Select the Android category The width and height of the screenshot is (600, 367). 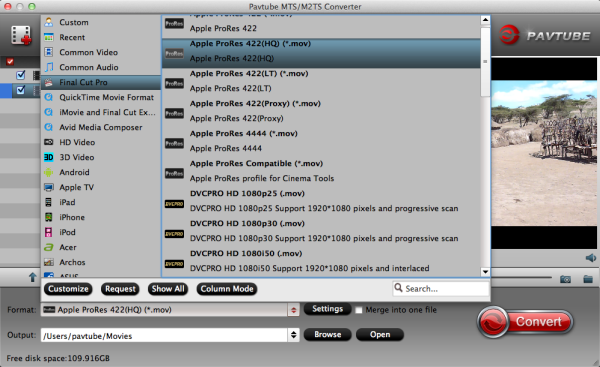tap(101, 172)
